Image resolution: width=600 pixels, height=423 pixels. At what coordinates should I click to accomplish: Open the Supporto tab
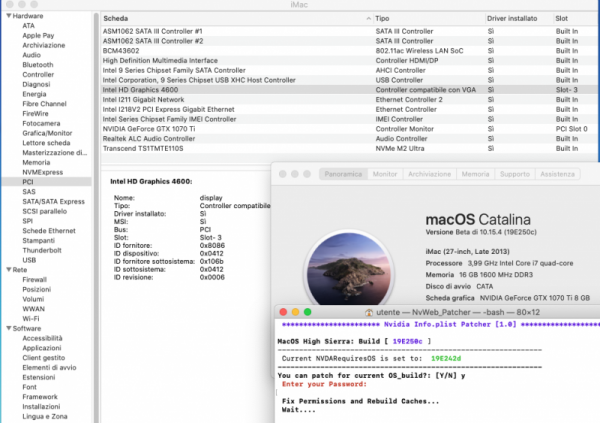click(x=515, y=174)
